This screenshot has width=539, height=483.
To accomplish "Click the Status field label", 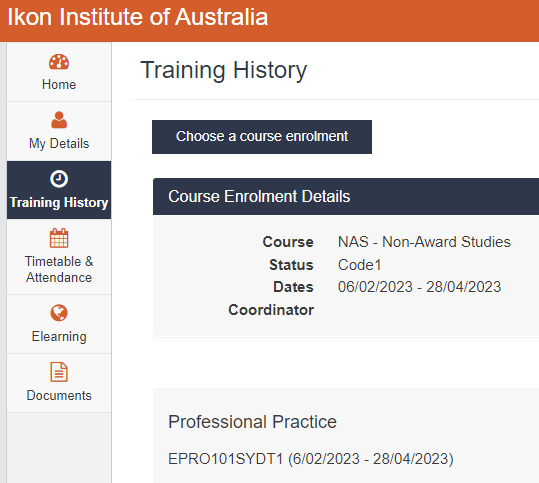I will click(291, 265).
